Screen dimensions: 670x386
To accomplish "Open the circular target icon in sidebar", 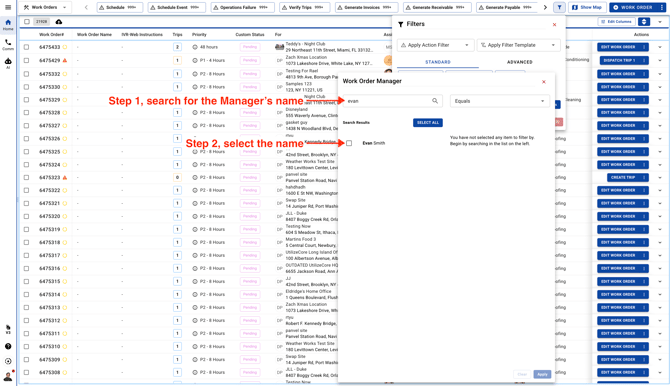I will click(8, 361).
